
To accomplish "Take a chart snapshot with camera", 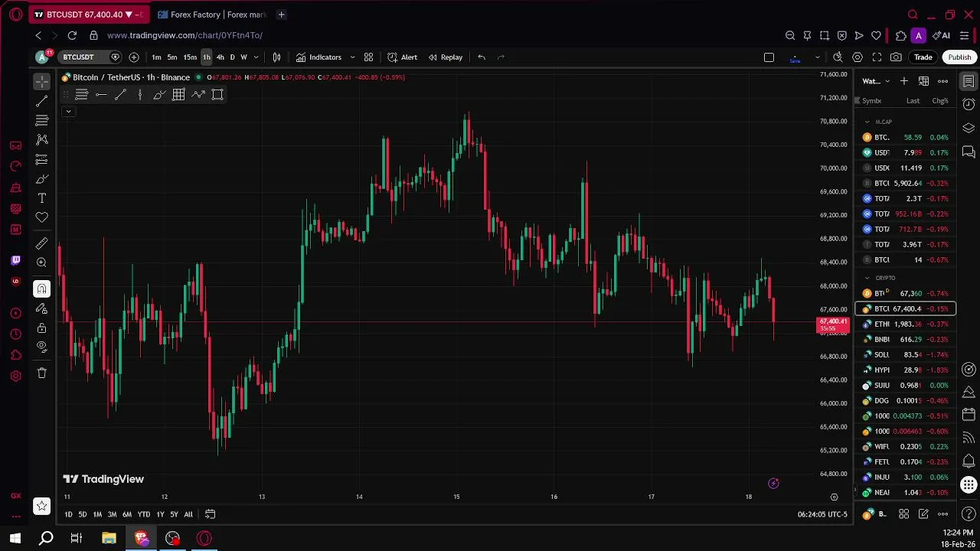I will tap(896, 57).
